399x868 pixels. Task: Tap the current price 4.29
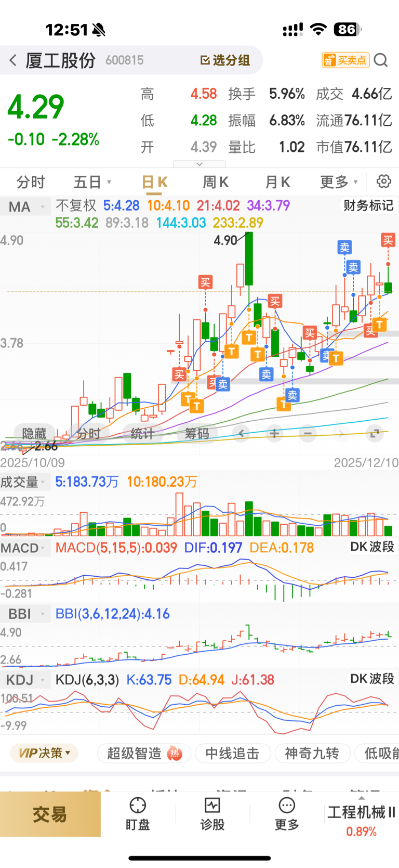(36, 107)
